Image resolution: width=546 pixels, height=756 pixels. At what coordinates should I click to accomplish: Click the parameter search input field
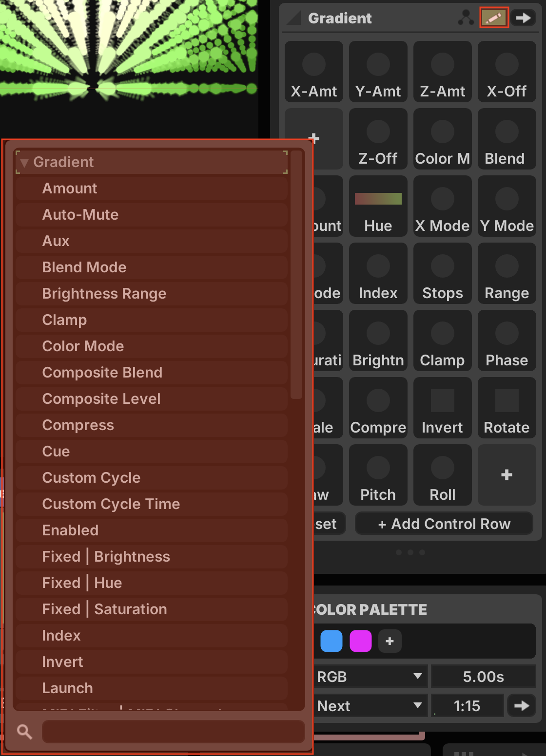pyautogui.click(x=173, y=731)
